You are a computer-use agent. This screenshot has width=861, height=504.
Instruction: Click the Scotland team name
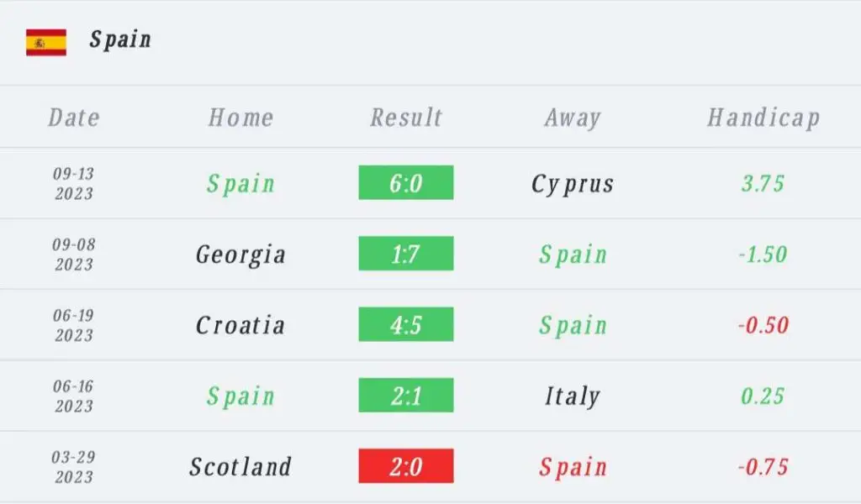[240, 467]
